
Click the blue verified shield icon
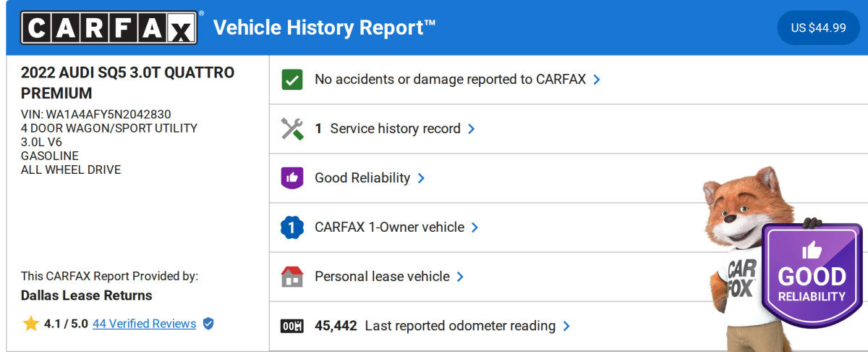(208, 324)
